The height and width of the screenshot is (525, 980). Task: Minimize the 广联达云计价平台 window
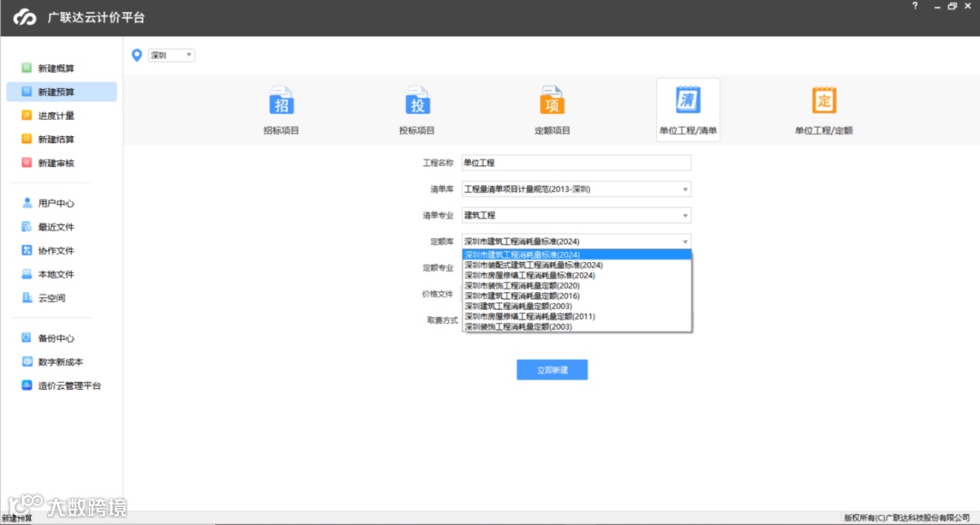(936, 6)
